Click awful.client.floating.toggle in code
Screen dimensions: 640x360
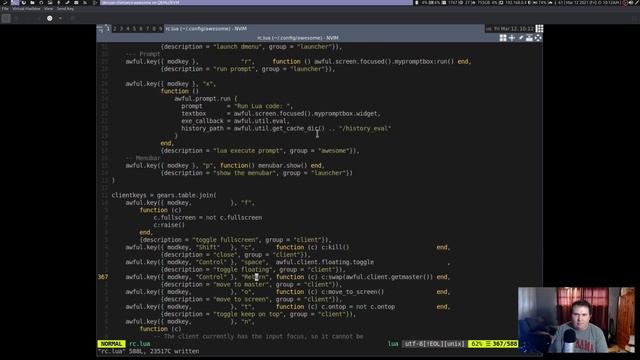[325, 262]
